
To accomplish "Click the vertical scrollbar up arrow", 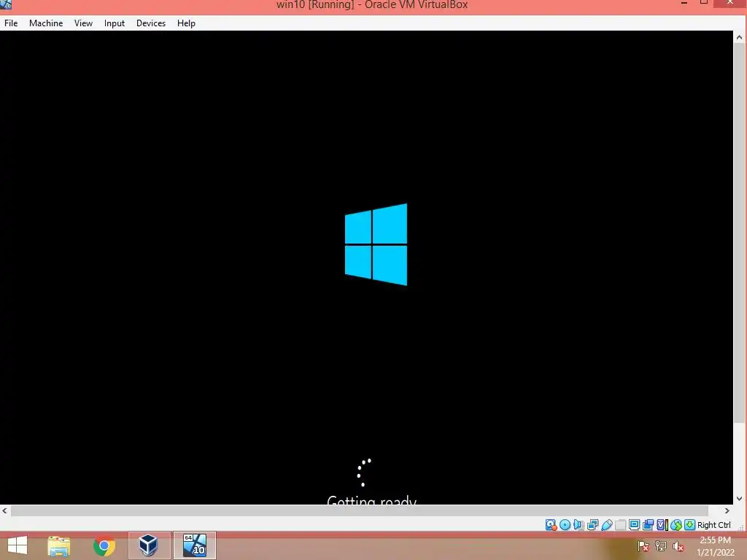I will (739, 37).
